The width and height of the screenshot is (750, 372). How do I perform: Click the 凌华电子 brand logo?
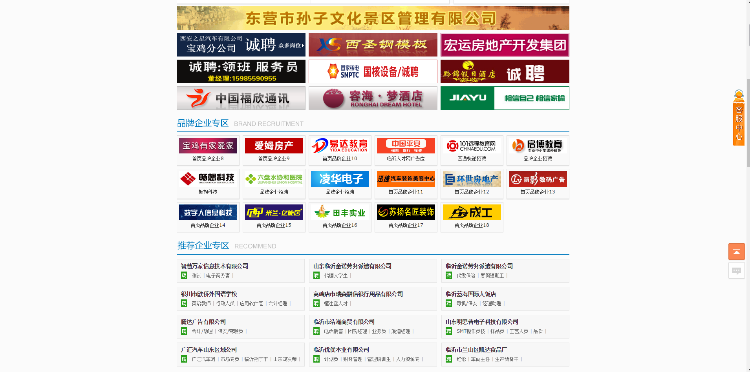pyautogui.click(x=340, y=179)
